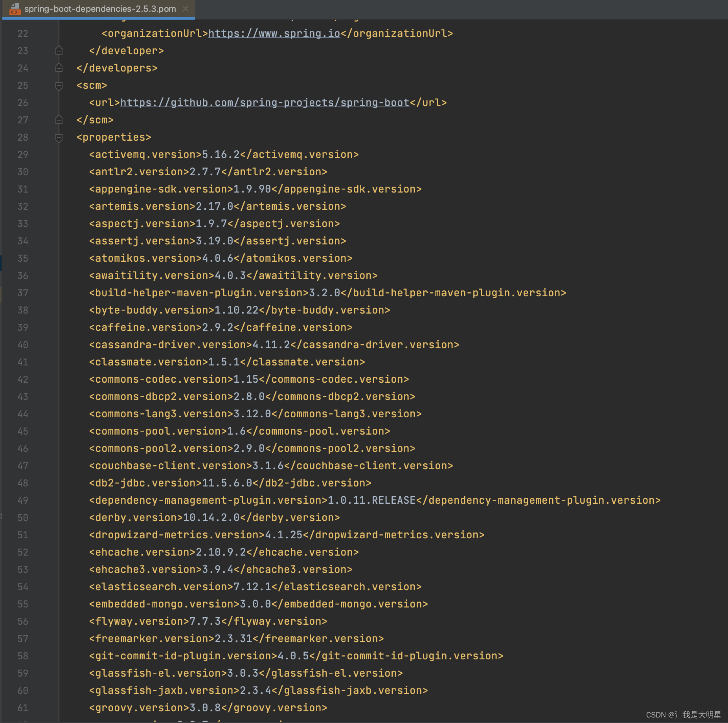This screenshot has width=728, height=723.
Task: Click couchbase-client.version value 3.1.6
Action: tap(268, 466)
